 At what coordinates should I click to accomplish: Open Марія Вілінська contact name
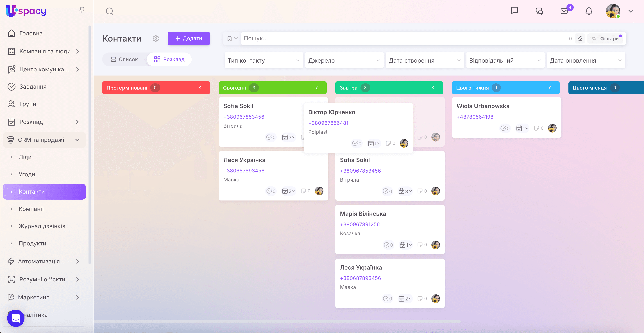[x=363, y=214]
